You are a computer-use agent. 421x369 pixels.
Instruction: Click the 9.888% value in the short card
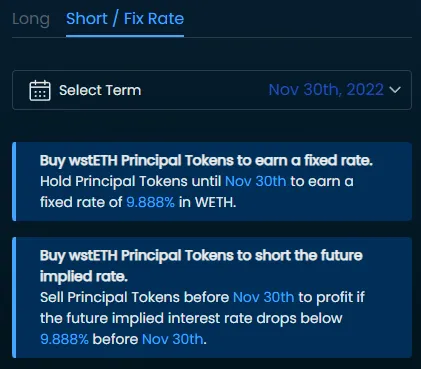tap(64, 339)
